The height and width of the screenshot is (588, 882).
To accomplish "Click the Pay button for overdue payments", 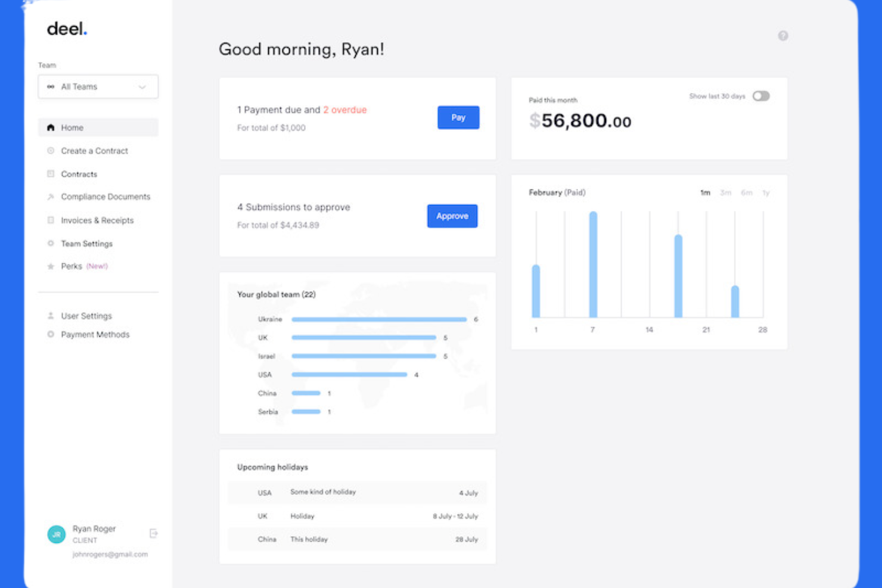I will 458,117.
